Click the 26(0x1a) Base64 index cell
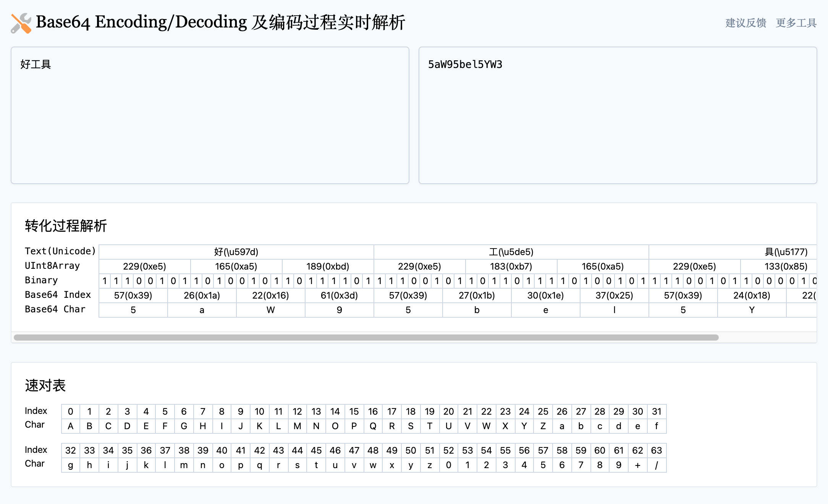Viewport: 828px width, 504px height. [202, 296]
